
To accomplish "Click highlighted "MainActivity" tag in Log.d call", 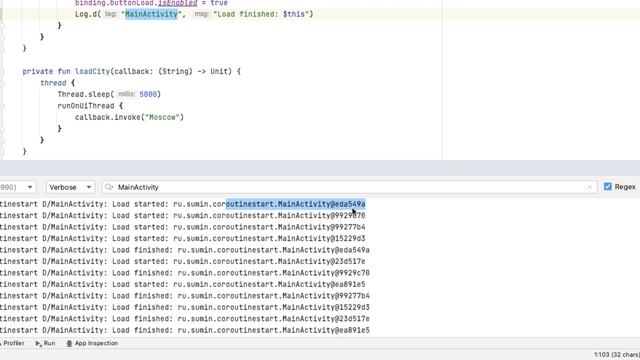I will [151, 14].
